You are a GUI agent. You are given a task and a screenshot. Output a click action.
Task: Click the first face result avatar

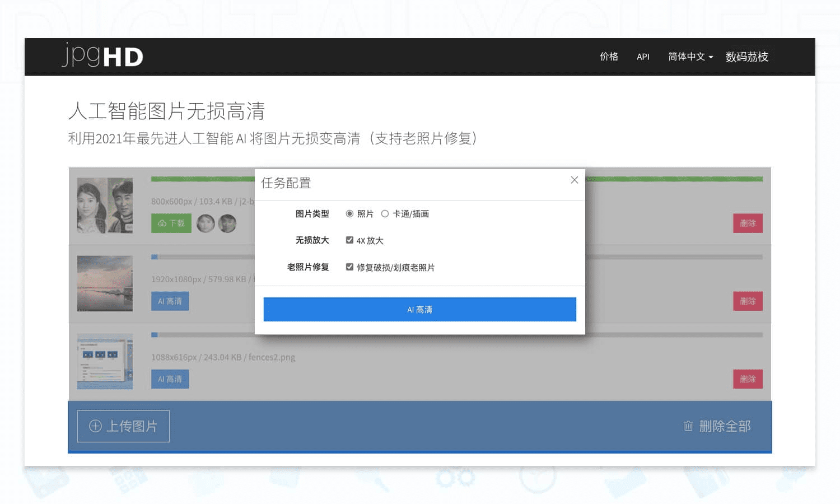pos(206,223)
